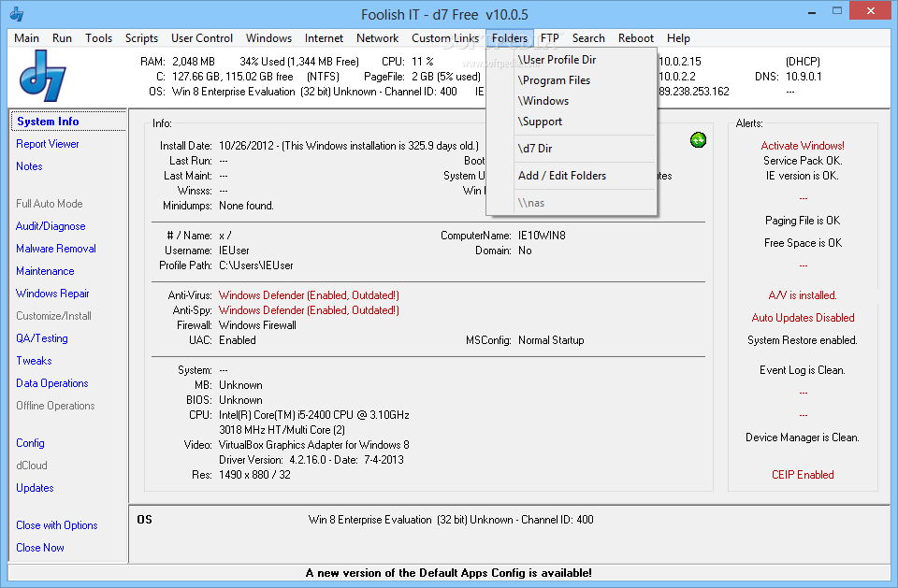
Task: Click the A/V is installed alert
Action: pyautogui.click(x=803, y=295)
